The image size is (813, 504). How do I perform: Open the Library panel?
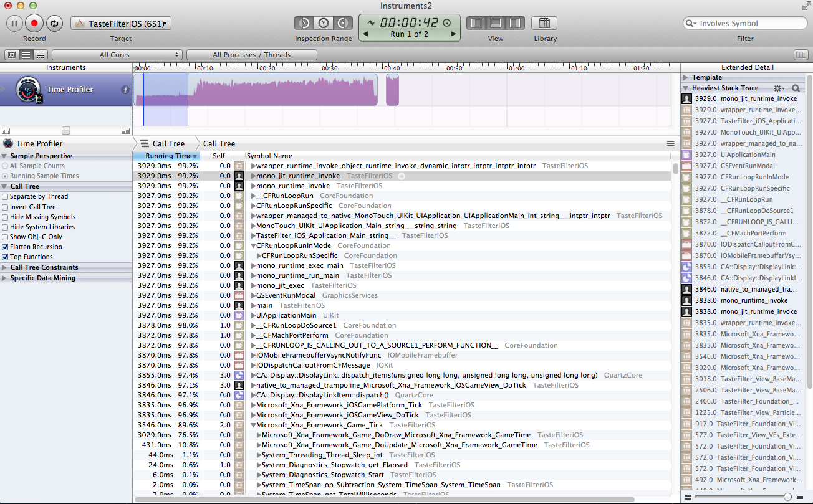click(x=544, y=23)
